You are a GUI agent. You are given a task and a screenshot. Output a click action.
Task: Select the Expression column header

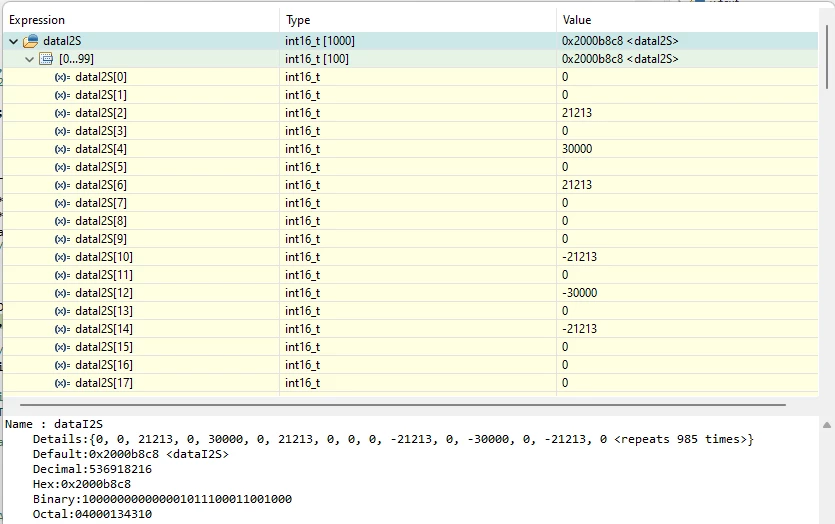tap(141, 20)
